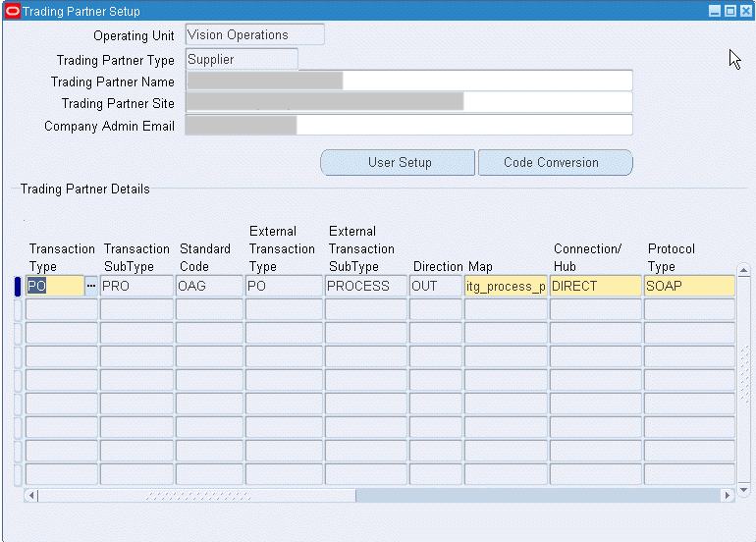This screenshot has width=756, height=542.
Task: Select the External Transaction Type PO cell
Action: coord(284,286)
